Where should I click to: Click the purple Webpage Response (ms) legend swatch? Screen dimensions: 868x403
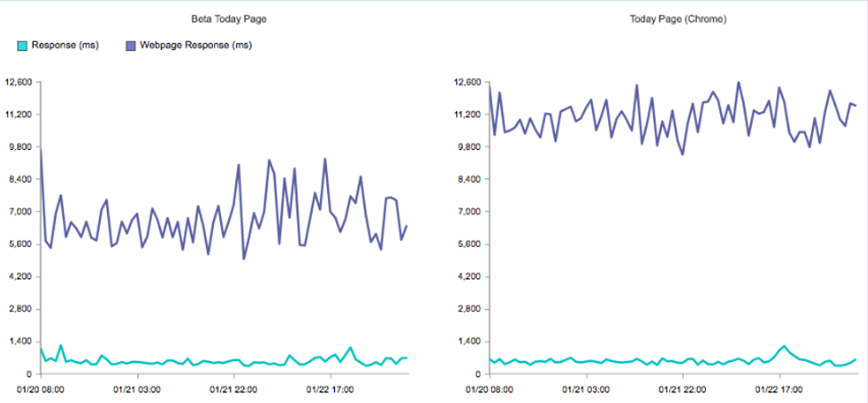131,45
